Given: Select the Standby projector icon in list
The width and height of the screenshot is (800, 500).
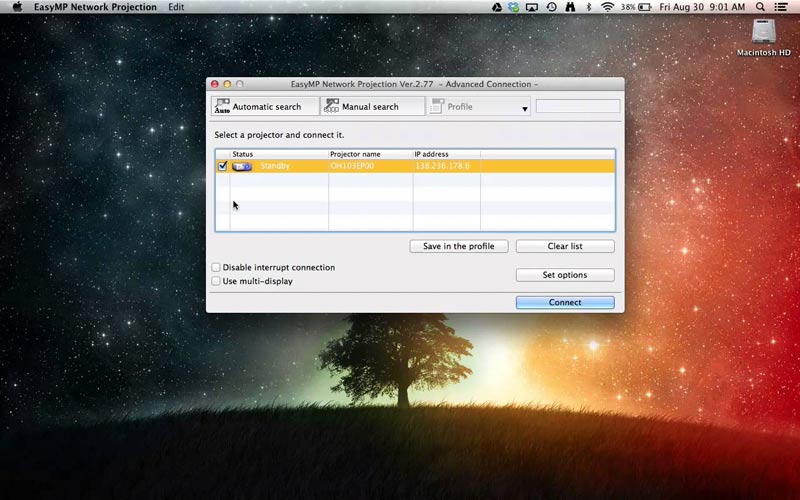Looking at the screenshot, I should coord(242,166).
